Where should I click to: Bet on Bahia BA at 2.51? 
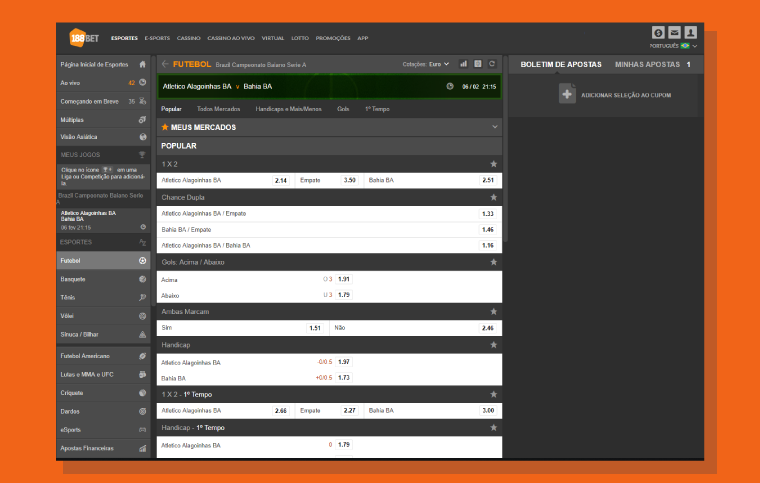[488, 180]
